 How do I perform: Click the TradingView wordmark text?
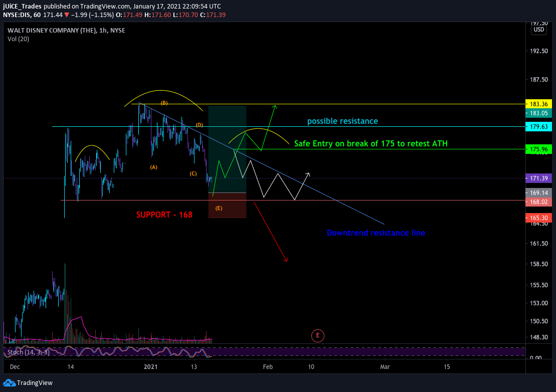coord(35,383)
